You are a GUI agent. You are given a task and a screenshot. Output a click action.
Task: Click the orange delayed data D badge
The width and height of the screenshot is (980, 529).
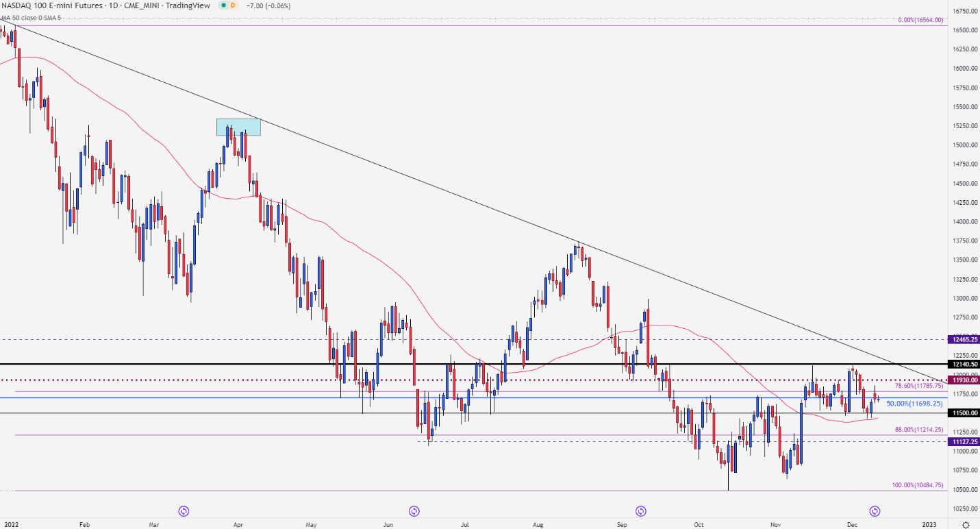click(233, 5)
